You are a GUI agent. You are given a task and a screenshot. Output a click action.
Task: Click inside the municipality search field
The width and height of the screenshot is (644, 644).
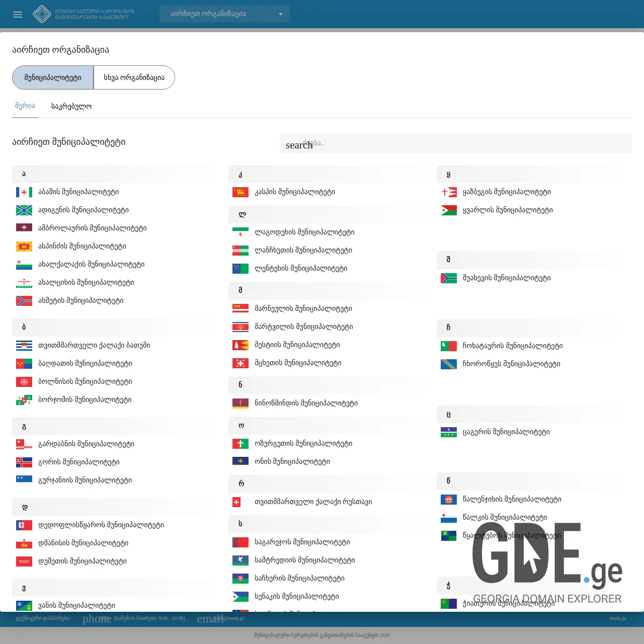tap(455, 143)
